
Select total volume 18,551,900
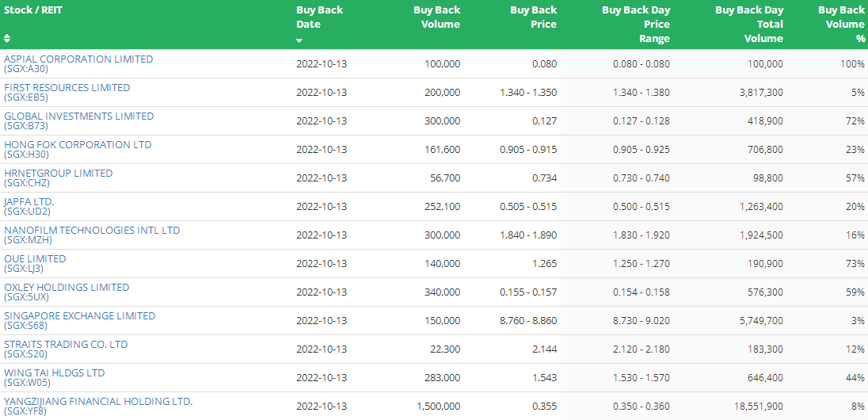[x=759, y=407]
